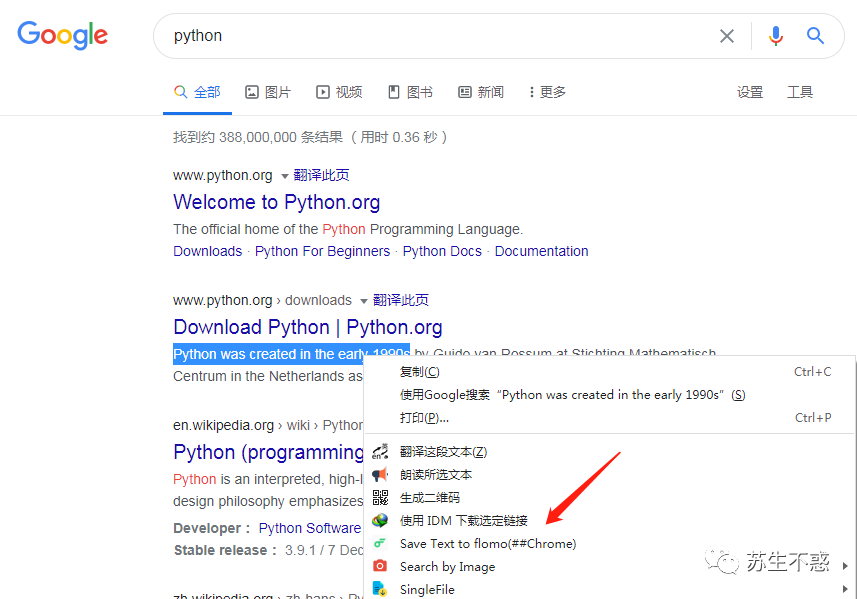The height and width of the screenshot is (599, 857).
Task: Click into the python search input field
Action: point(437,36)
